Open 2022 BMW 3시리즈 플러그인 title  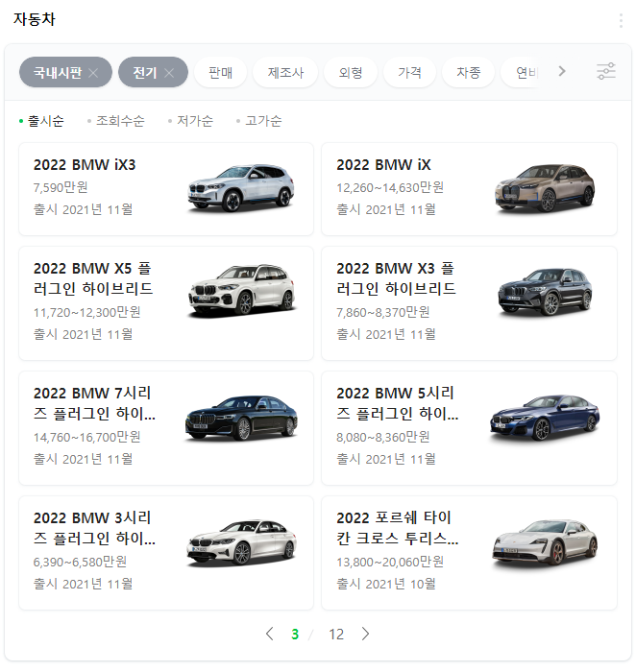pyautogui.click(x=94, y=528)
